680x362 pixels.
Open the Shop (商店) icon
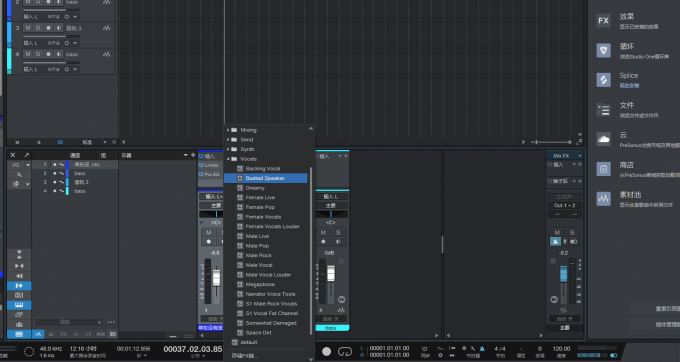pyautogui.click(x=603, y=169)
